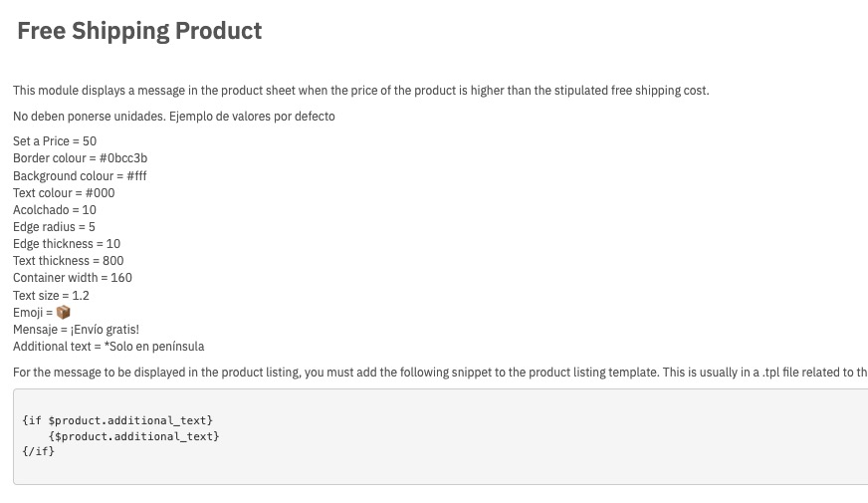This screenshot has width=868, height=503.
Task: Click the 'No deben ponerse unidades' line
Action: point(174,117)
